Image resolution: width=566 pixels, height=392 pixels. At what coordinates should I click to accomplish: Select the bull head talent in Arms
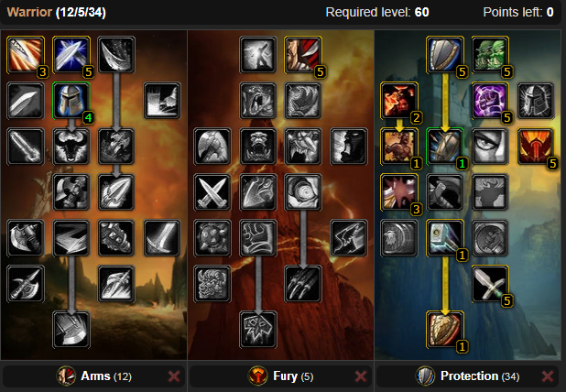pos(71,147)
